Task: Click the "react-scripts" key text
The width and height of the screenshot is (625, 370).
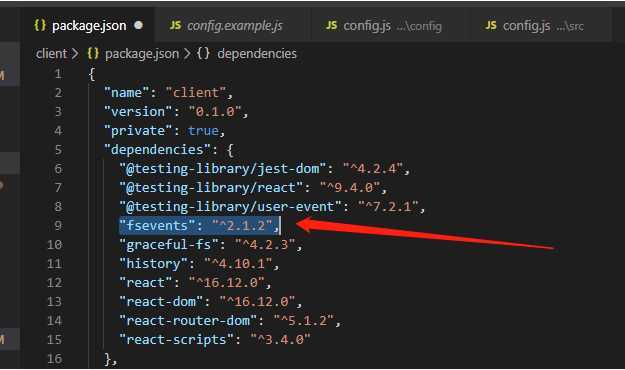Action: tap(177, 340)
